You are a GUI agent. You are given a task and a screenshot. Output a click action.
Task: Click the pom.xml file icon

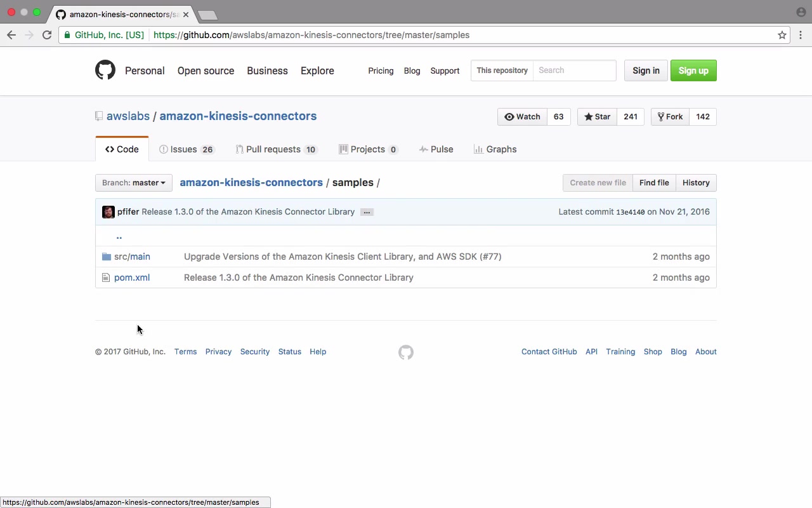[x=107, y=277]
